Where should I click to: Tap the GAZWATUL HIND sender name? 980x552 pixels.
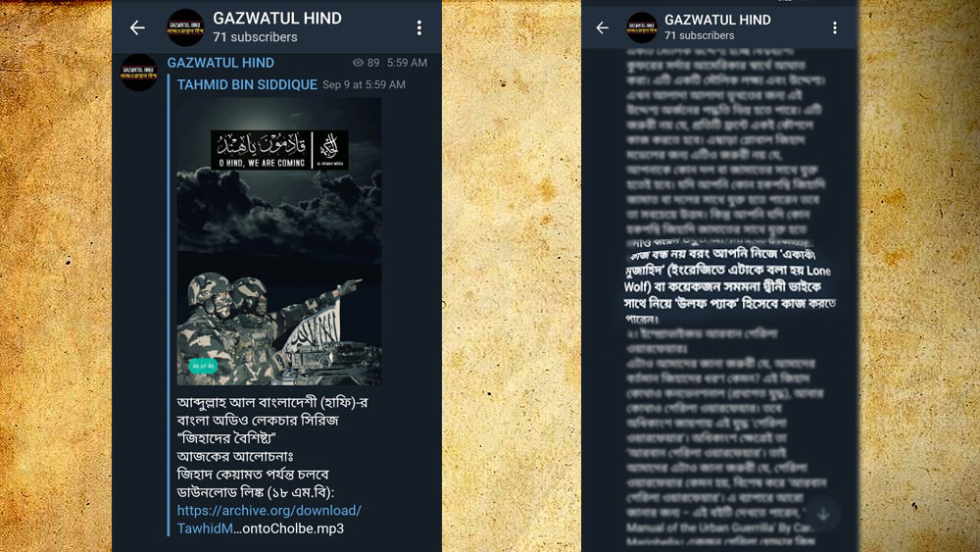point(220,63)
